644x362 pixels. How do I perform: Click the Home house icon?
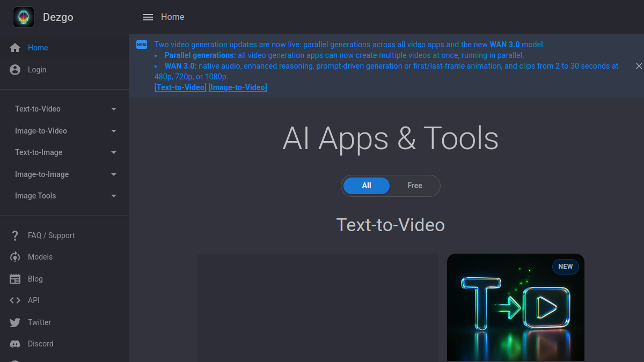click(x=15, y=48)
